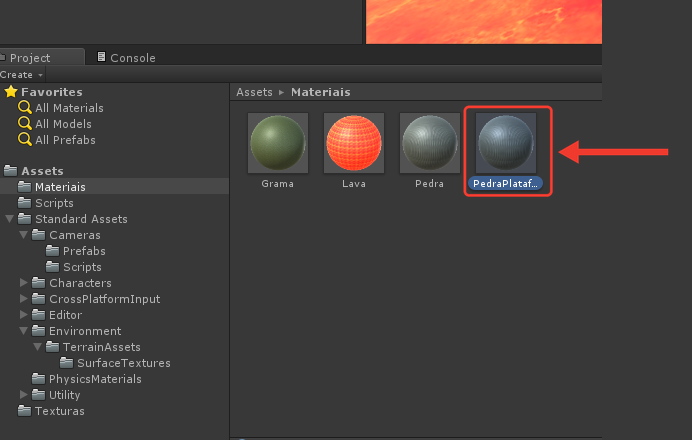Click the SurfaceTextures folder icon
The image size is (692, 440).
(67, 363)
